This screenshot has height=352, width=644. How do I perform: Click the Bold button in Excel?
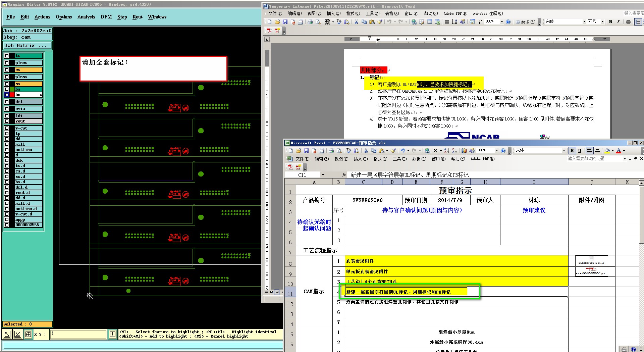[x=572, y=151]
